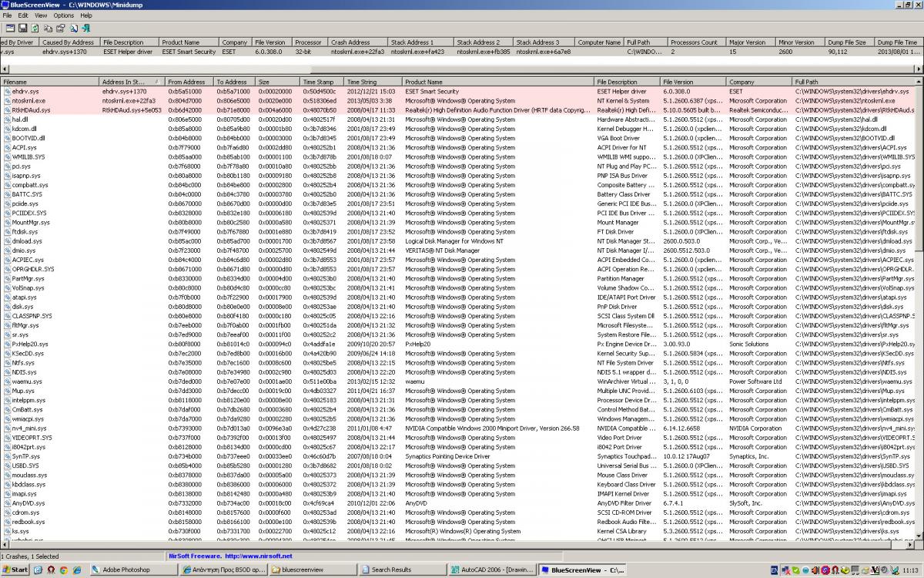Click the Advanced Options toolbar icon
Viewport: 924px width, 578px height.
pos(11,28)
